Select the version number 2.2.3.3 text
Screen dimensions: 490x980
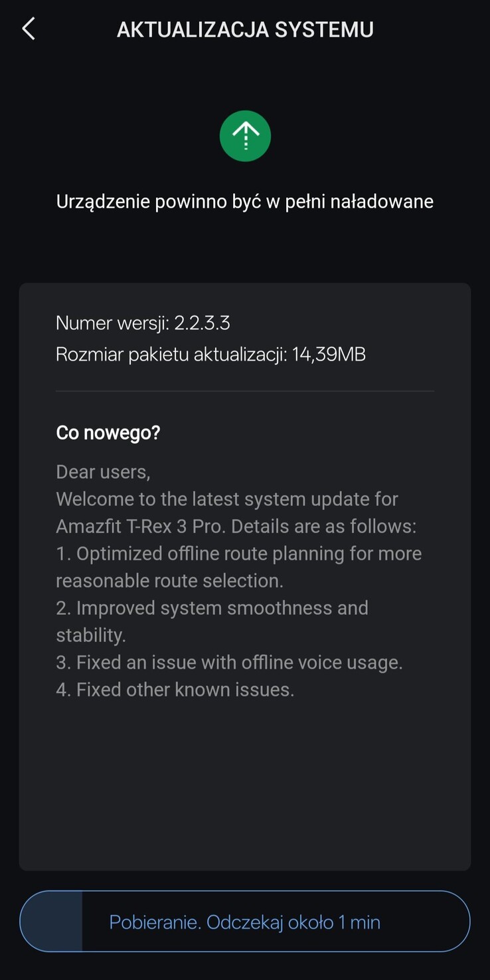[x=203, y=323]
